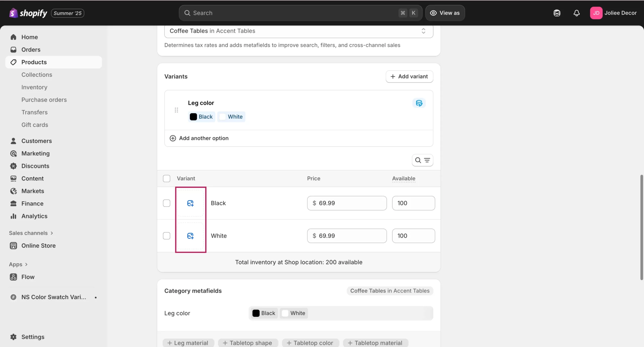Add Tabletop color metafield
The height and width of the screenshot is (347, 644).
tap(310, 343)
